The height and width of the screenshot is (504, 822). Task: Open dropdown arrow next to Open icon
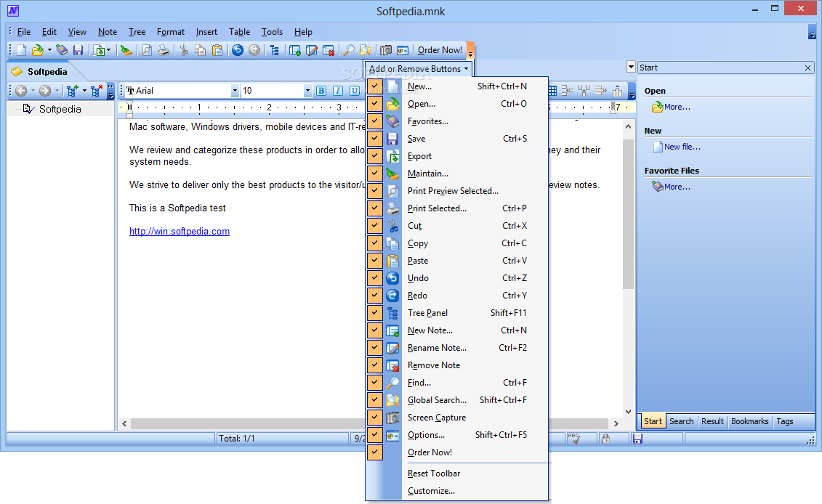tap(50, 50)
